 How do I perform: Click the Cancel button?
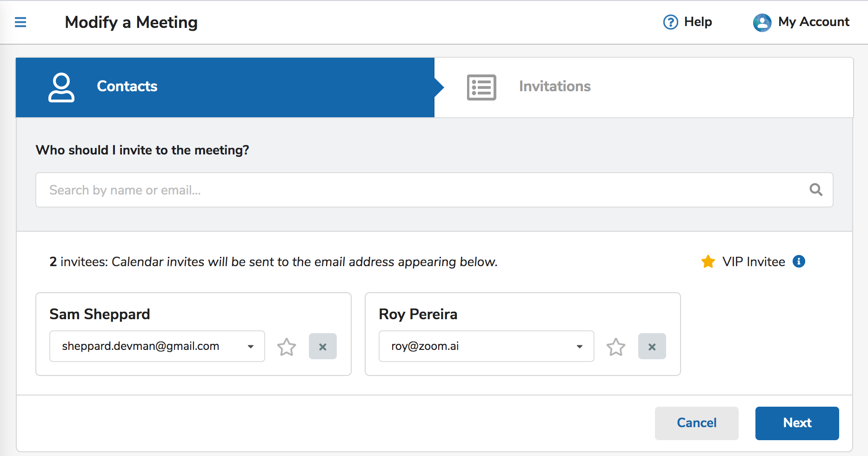point(696,423)
